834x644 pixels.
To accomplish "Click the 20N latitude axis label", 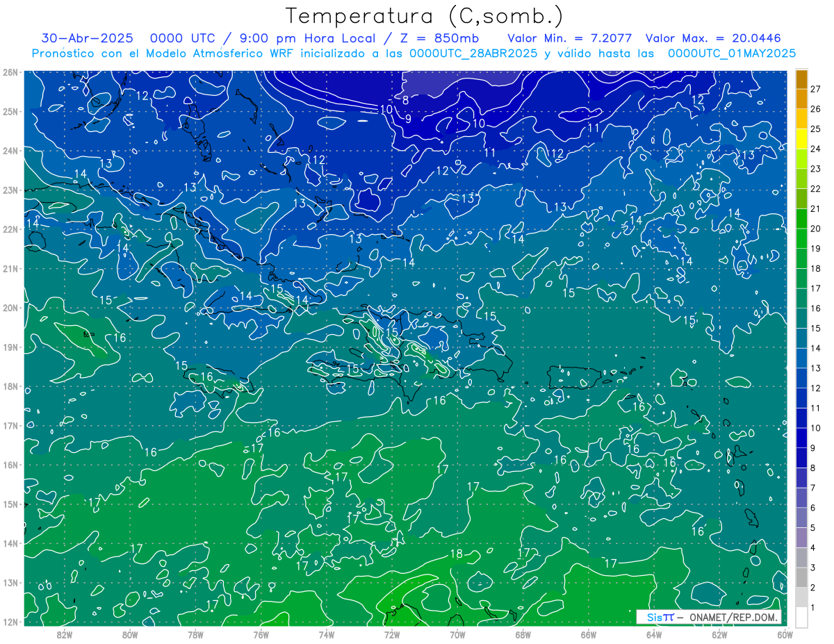I will tap(10, 308).
